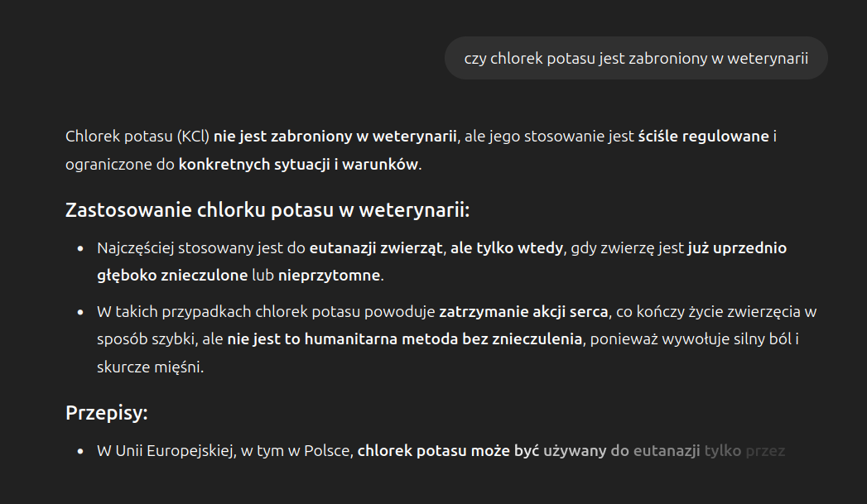
Task: Click the user message bubble about chlorek potasu
Action: [x=635, y=58]
